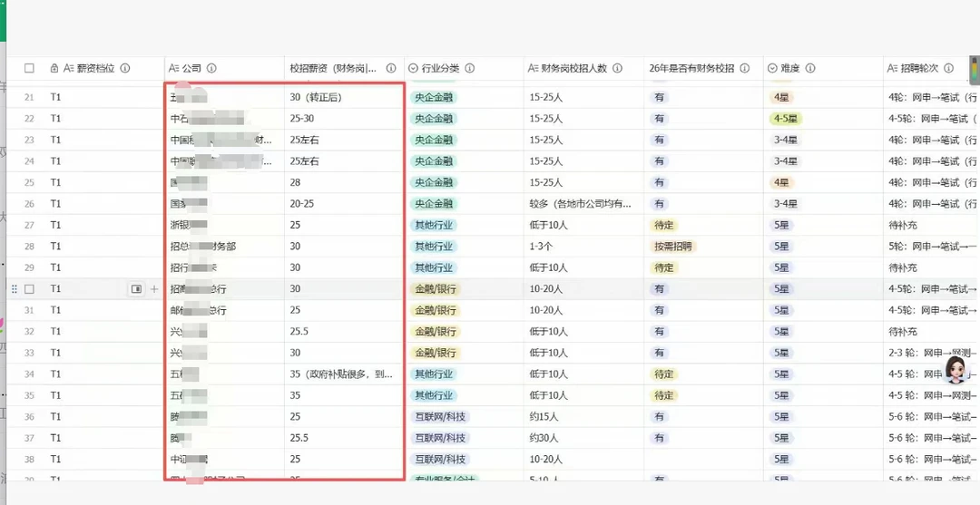Click the 有 tag in row 26
Image resolution: width=980 pixels, height=505 pixels.
point(659,203)
